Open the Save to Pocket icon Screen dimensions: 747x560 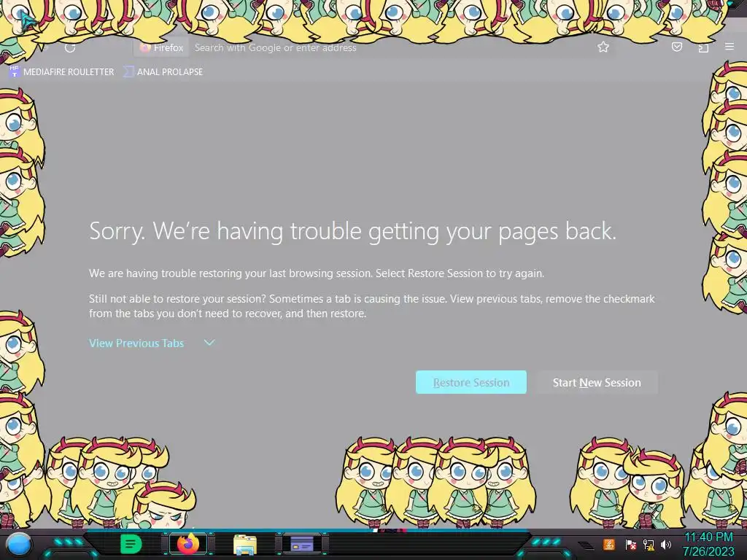676,47
